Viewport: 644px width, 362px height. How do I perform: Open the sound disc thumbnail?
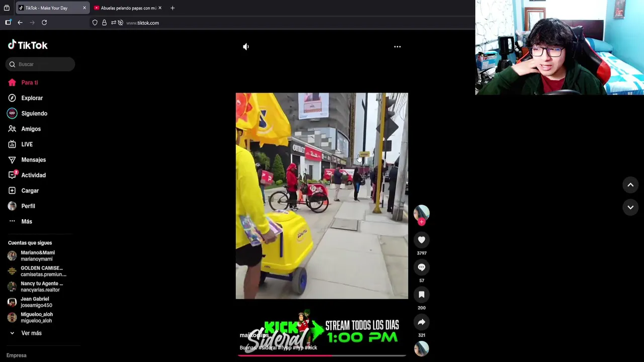[x=422, y=348]
